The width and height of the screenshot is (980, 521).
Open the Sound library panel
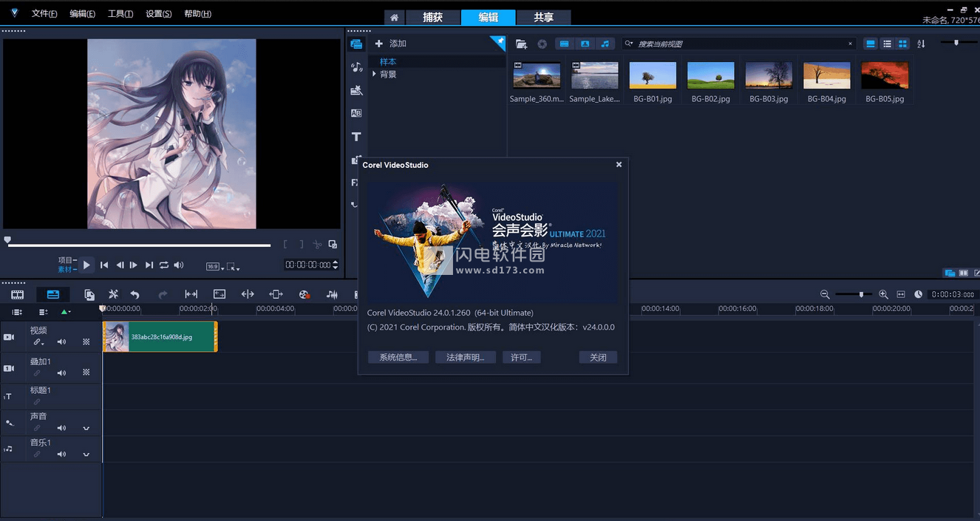click(x=356, y=67)
